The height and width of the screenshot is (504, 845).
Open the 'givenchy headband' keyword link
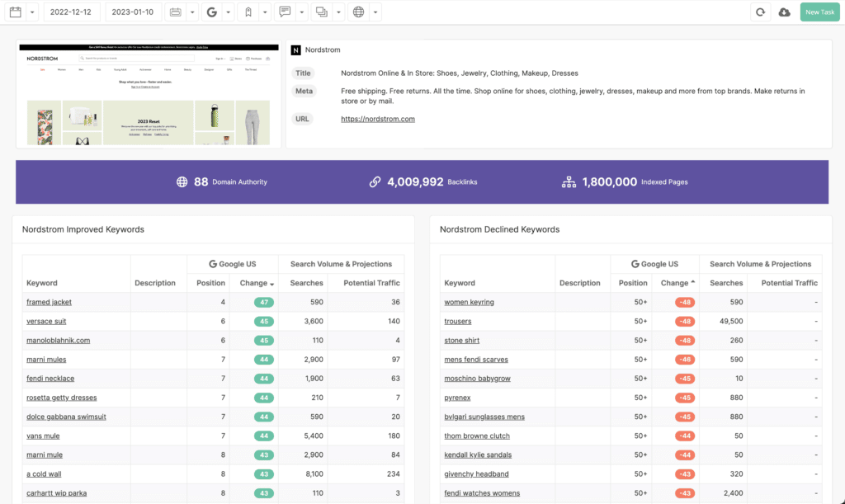coord(476,474)
